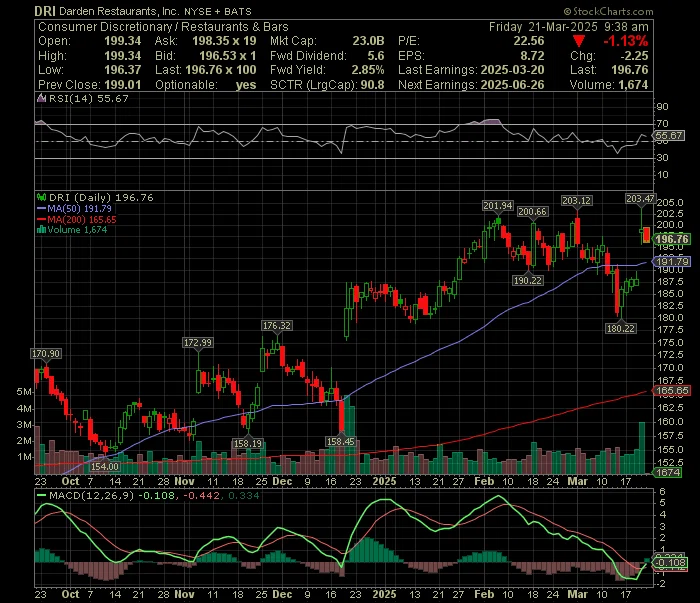
Task: Click the 201.94 peak price label
Action: coord(498,206)
